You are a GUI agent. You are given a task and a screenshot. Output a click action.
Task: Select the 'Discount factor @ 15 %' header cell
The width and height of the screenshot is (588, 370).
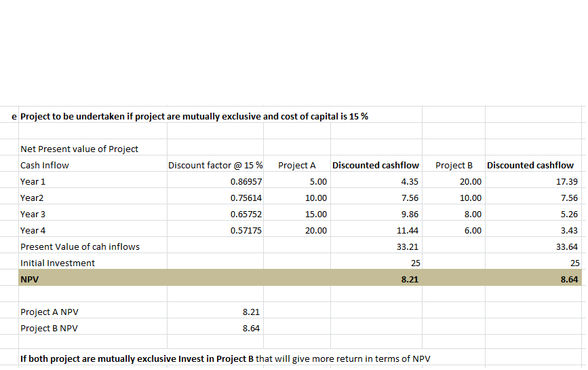(x=216, y=165)
